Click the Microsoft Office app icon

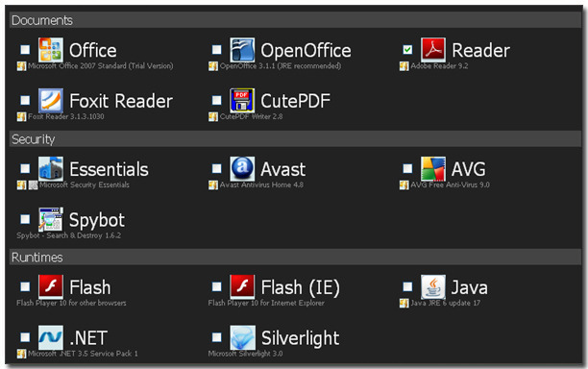pyautogui.click(x=51, y=50)
